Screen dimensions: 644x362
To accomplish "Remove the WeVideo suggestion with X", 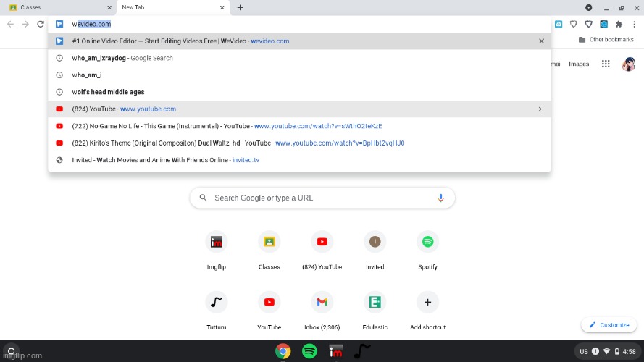I will [x=541, y=41].
